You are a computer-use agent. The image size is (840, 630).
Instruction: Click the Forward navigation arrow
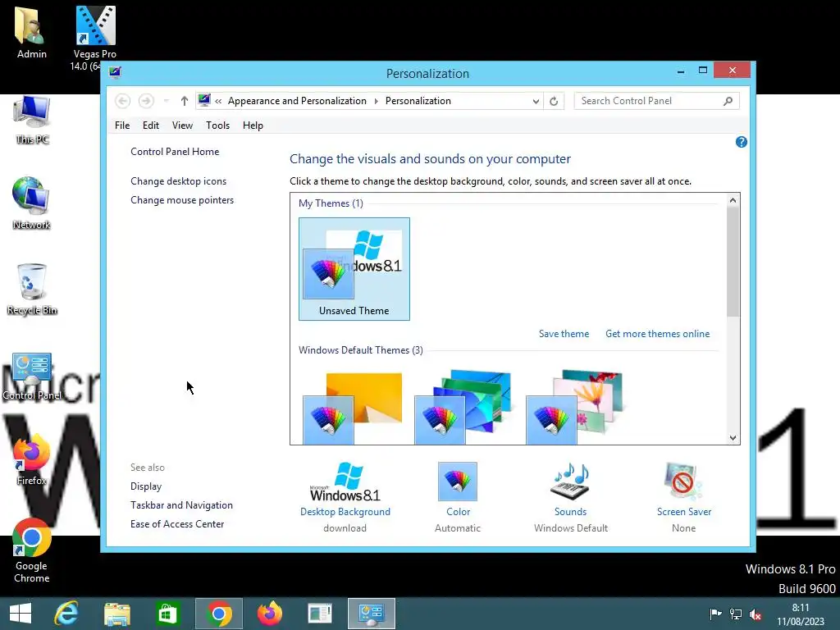(146, 101)
